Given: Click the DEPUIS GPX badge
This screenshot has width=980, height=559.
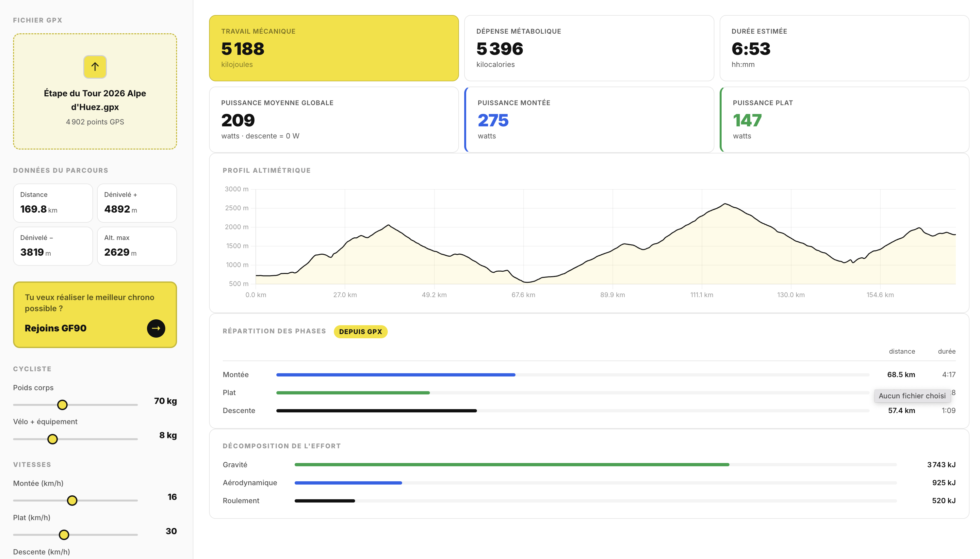Looking at the screenshot, I should tap(360, 332).
